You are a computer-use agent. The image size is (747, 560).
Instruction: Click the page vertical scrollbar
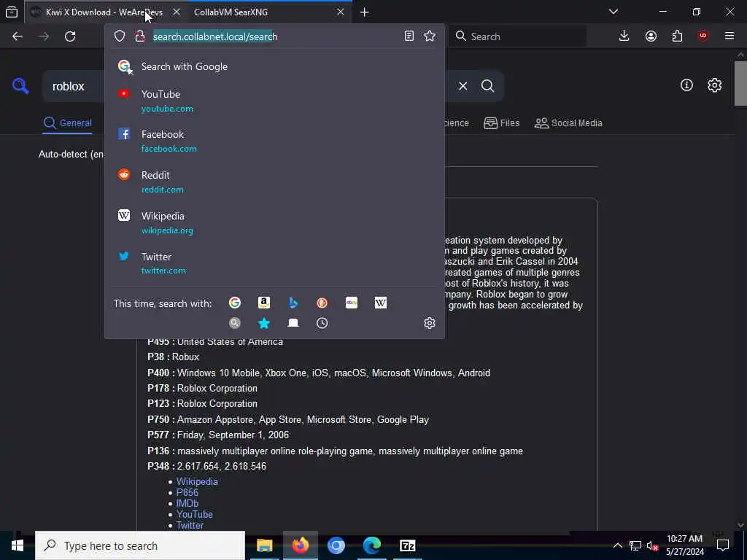740,83
